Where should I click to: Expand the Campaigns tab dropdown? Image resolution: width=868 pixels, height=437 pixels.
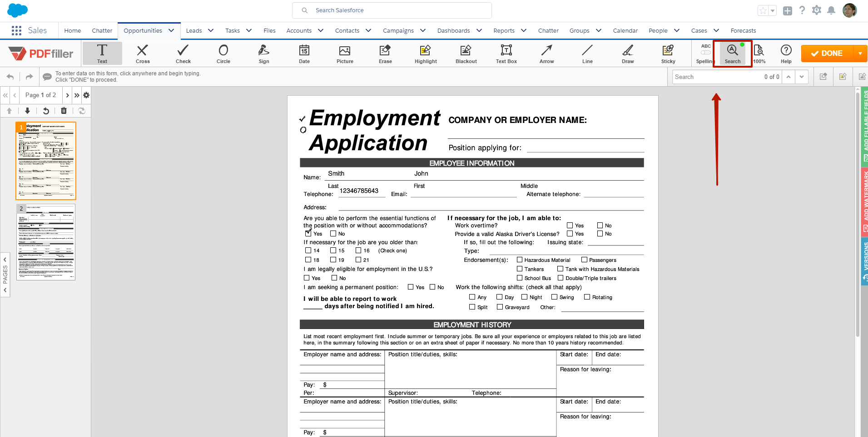[x=423, y=30]
